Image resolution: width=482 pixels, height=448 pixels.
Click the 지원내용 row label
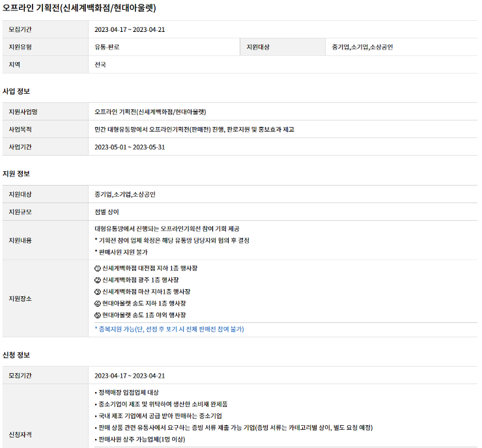pyautogui.click(x=20, y=240)
